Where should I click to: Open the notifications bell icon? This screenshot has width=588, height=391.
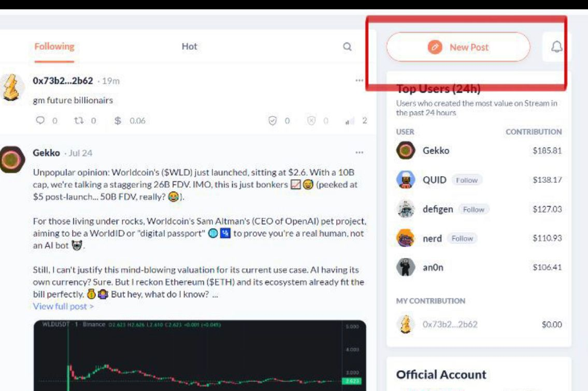pyautogui.click(x=556, y=47)
